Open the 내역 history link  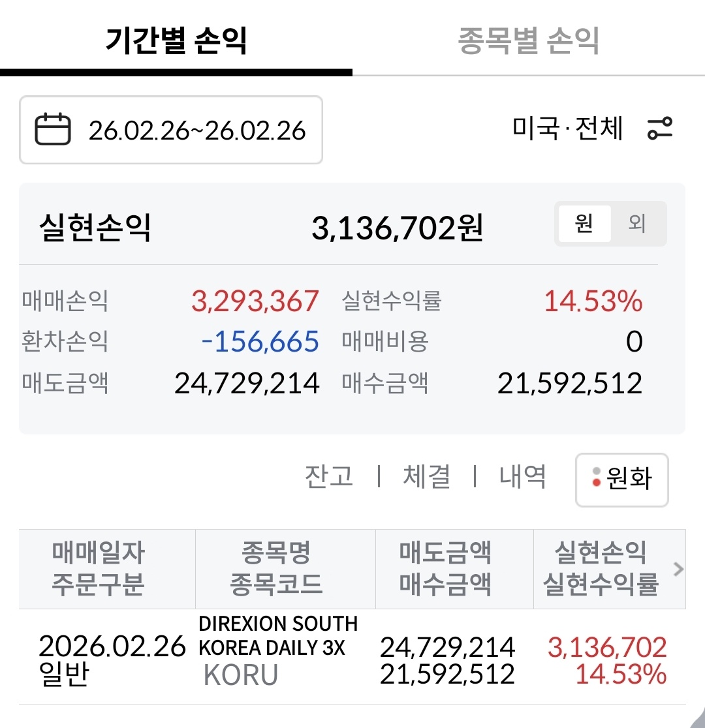point(522,476)
